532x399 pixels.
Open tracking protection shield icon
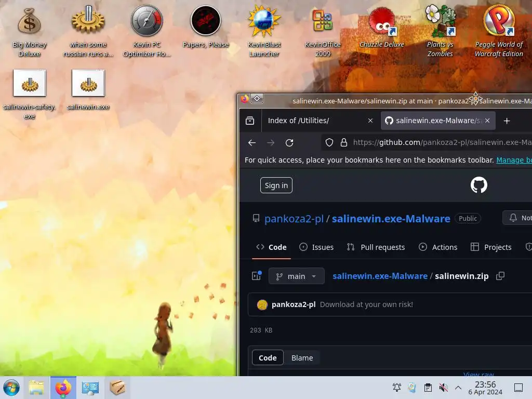(329, 142)
